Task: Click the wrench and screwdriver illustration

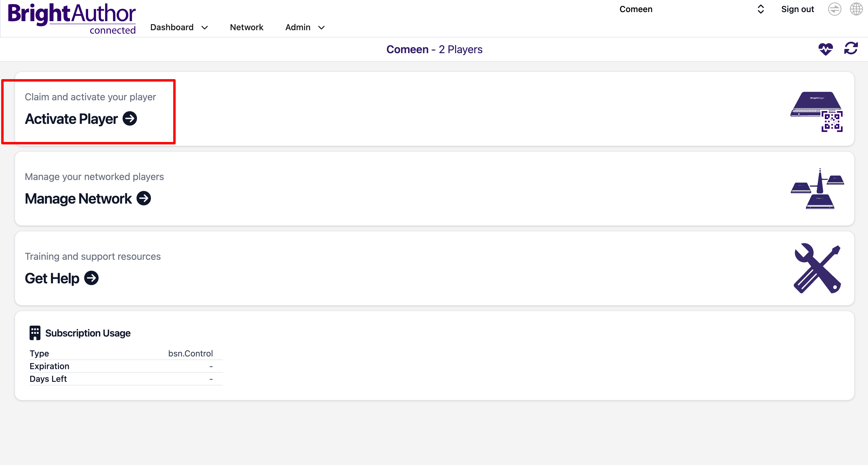Action: coord(818,269)
